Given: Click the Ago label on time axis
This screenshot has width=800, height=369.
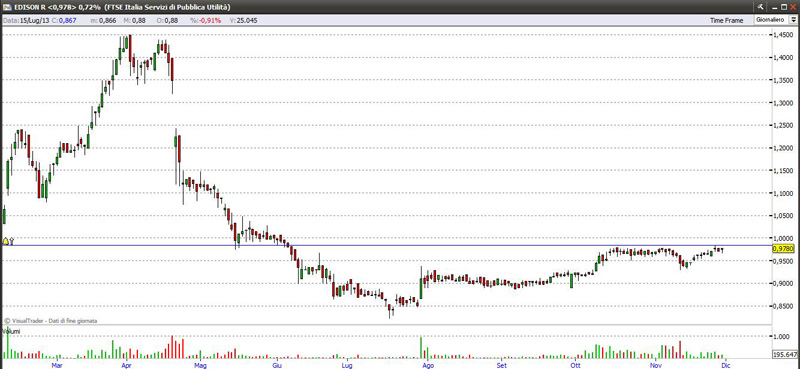Looking at the screenshot, I should coord(429,365).
